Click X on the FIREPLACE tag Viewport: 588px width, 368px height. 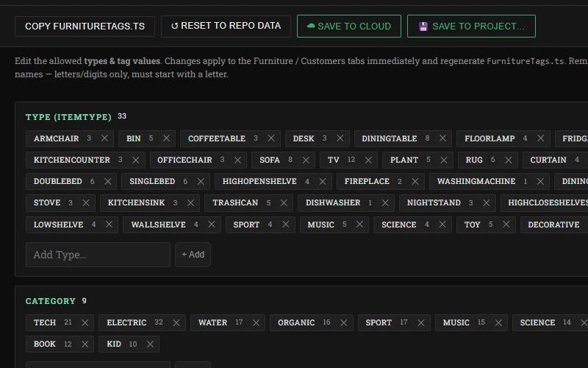pyautogui.click(x=415, y=181)
